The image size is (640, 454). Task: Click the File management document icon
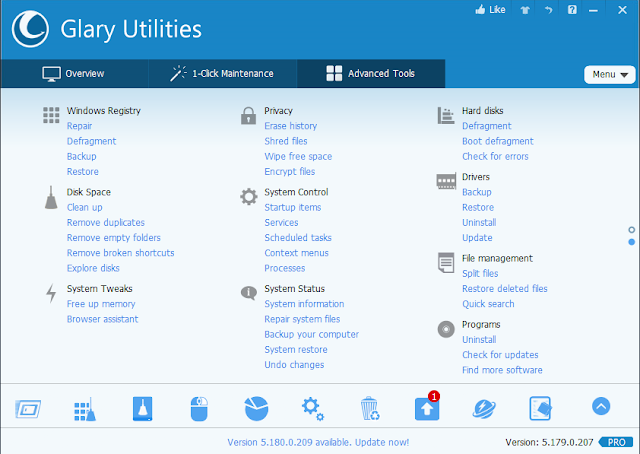tap(446, 263)
